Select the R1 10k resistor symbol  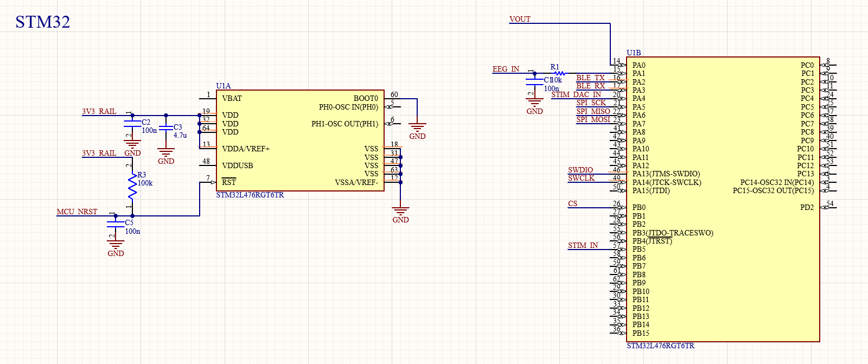click(559, 73)
